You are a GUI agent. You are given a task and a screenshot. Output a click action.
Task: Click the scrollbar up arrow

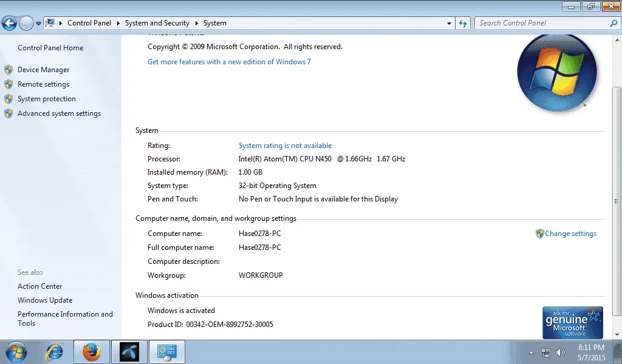click(x=617, y=41)
